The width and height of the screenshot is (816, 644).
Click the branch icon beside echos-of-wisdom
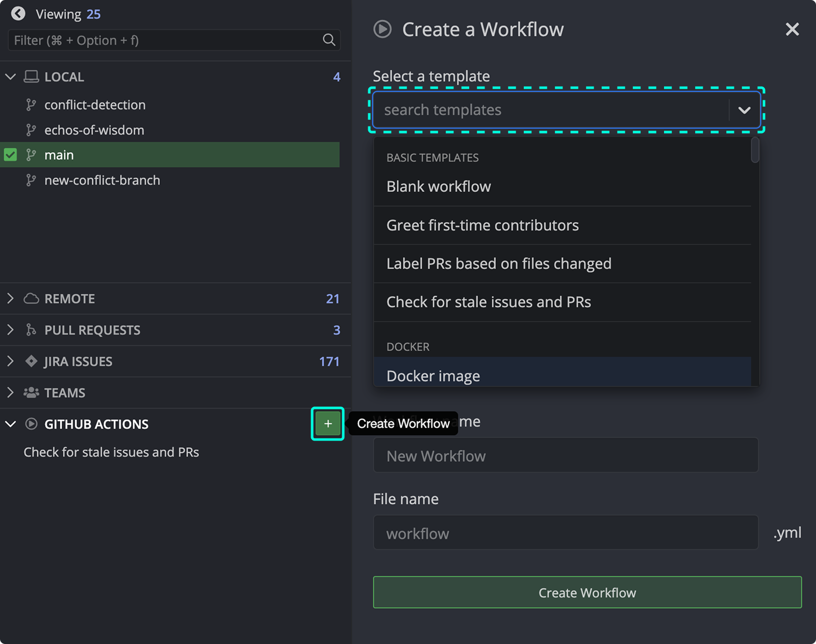[x=31, y=130]
